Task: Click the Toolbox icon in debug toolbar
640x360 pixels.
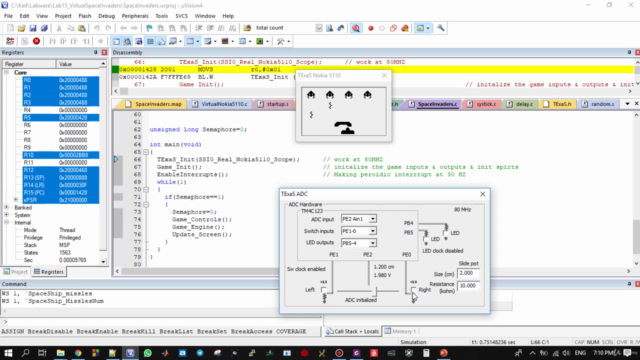Action: (280, 41)
